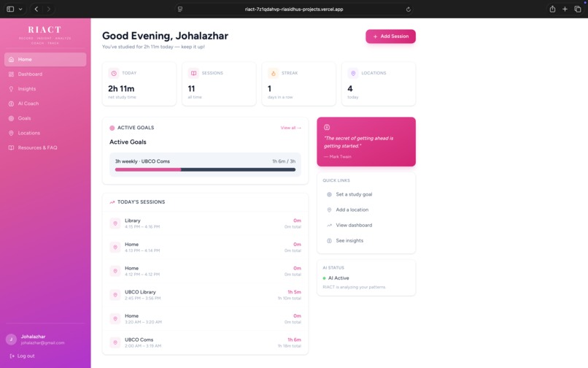Click the browser back arrow
This screenshot has height=368, width=588.
point(36,9)
